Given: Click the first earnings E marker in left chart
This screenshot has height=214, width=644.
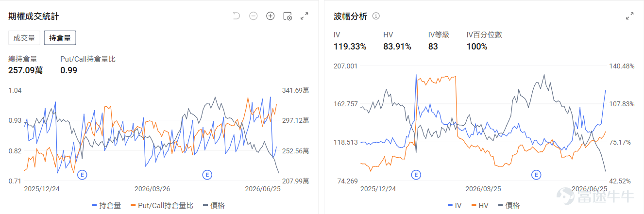Looking at the screenshot, I should coord(82,174).
